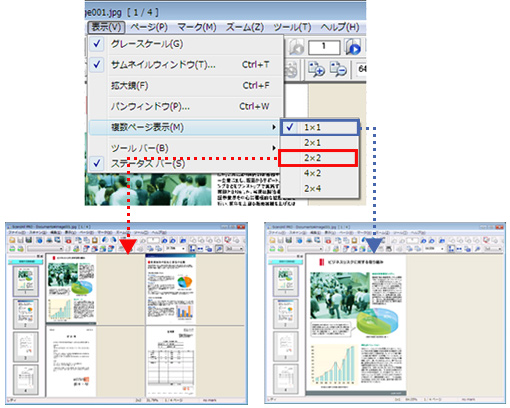Screen dimensions: 510x408
Task: Select page 1 thumbnail in 1×1 window
Action: point(286,282)
